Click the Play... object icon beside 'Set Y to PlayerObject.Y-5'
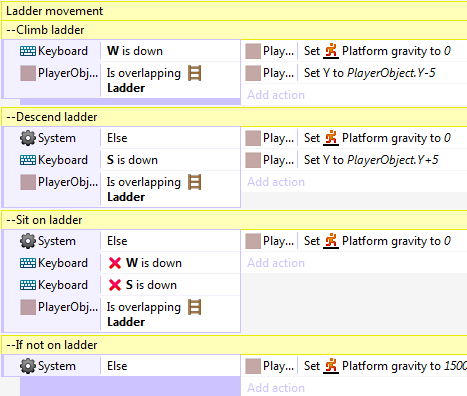 [x=253, y=73]
